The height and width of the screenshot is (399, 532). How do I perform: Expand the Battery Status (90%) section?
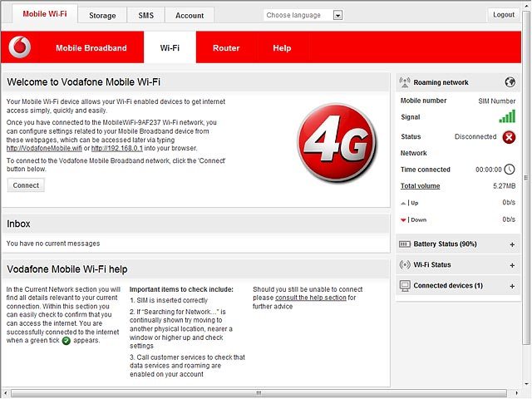512,244
